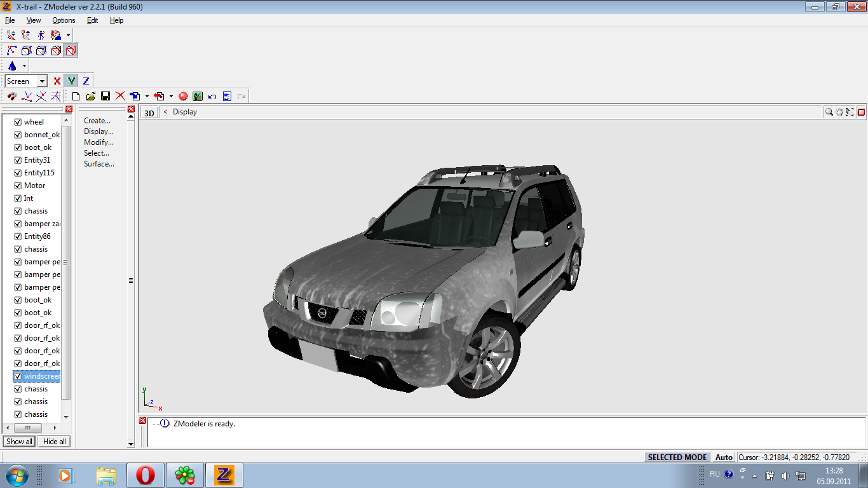Uncheck the Motor object checkbox
The image size is (868, 488).
tap(18, 186)
